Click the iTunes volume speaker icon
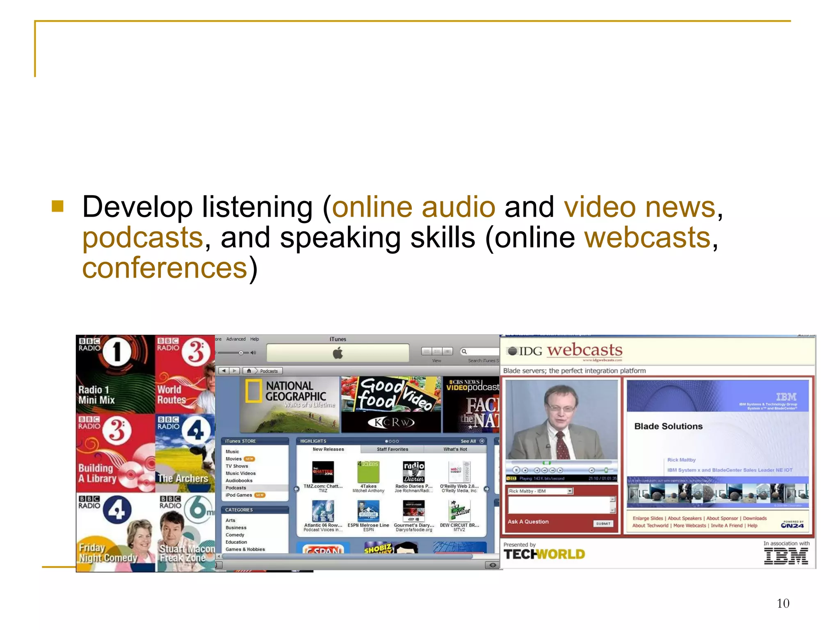The width and height of the screenshot is (840, 630). [253, 353]
